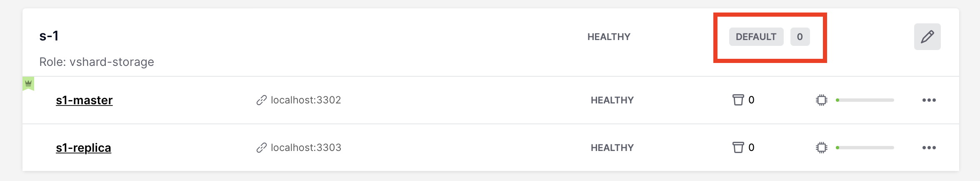
Task: Click the link icon beside localhost:3302
Action: [261, 100]
